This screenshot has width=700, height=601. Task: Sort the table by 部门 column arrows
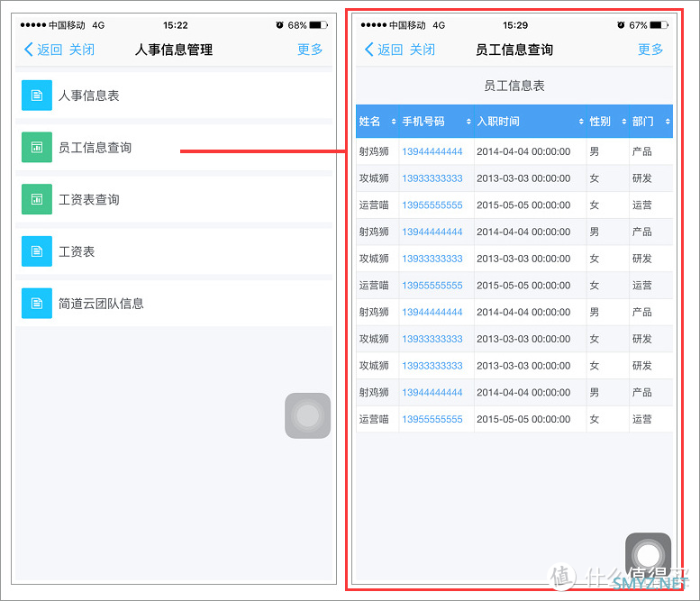click(x=668, y=122)
